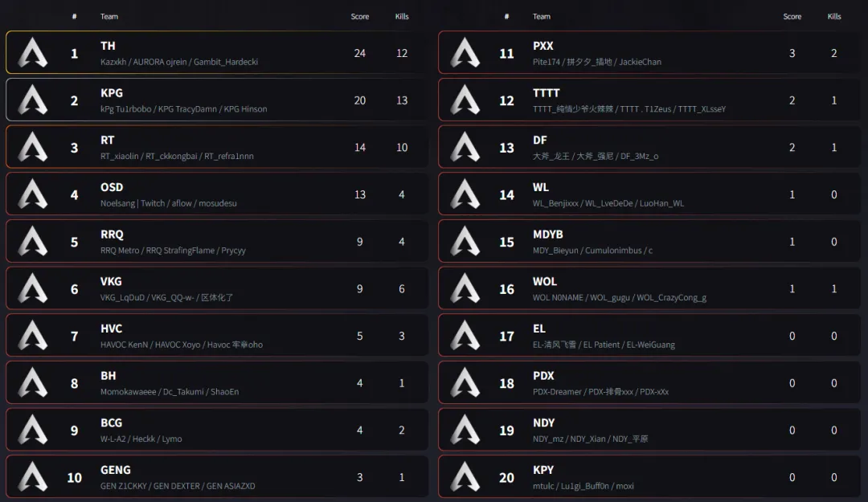Select the HVC team name

[x=112, y=329]
